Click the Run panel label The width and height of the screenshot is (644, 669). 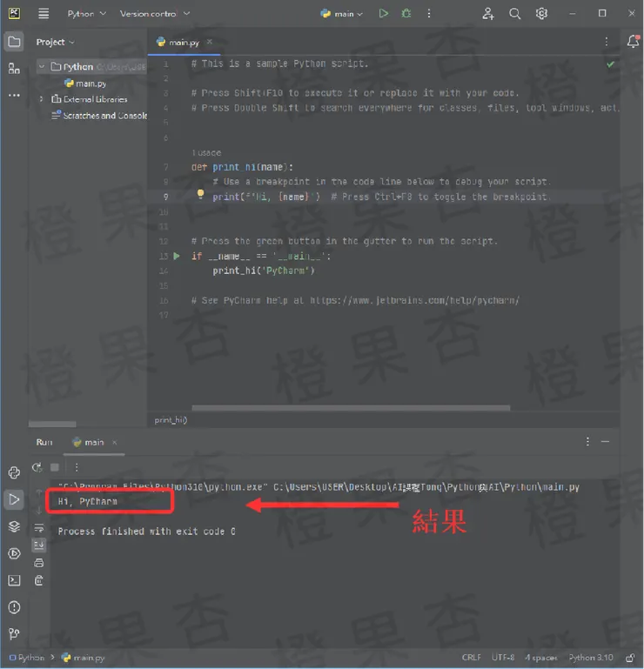pyautogui.click(x=44, y=442)
